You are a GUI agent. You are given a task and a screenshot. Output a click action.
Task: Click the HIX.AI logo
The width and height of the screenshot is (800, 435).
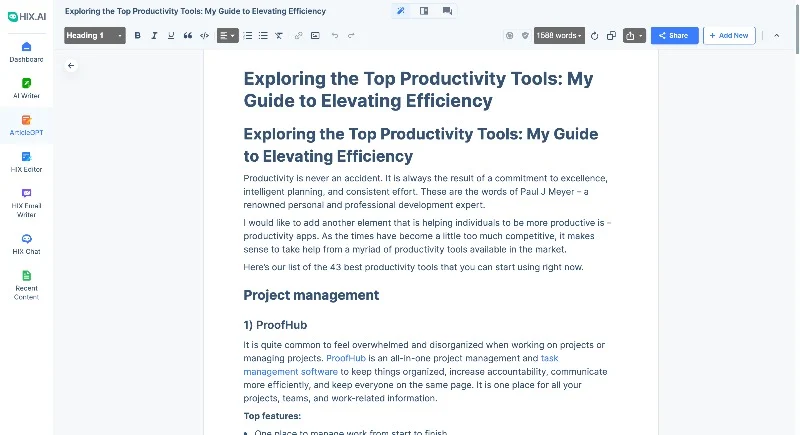point(27,16)
